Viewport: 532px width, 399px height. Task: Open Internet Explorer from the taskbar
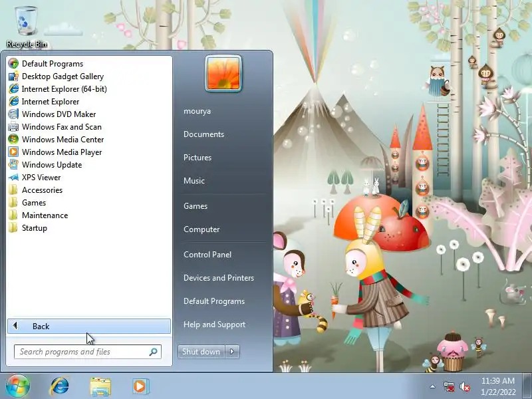coord(60,386)
